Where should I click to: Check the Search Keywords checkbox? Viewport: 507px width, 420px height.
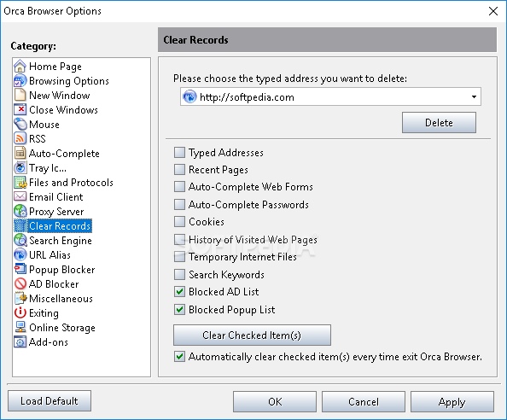point(179,274)
